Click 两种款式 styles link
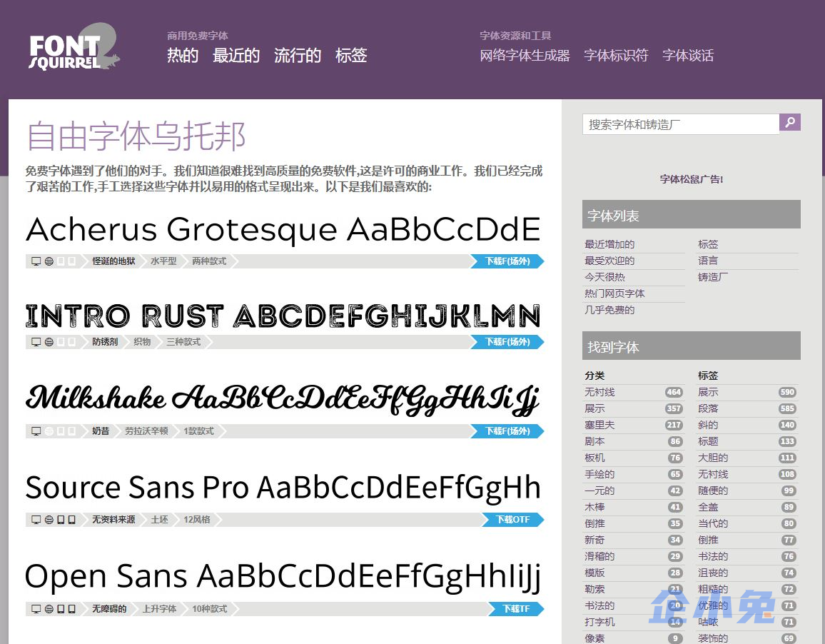Screen dimensions: 825x644 tap(209, 261)
